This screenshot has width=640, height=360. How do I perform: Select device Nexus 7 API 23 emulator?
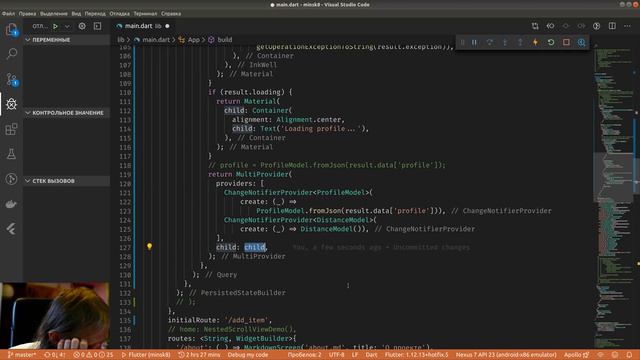(x=506, y=355)
